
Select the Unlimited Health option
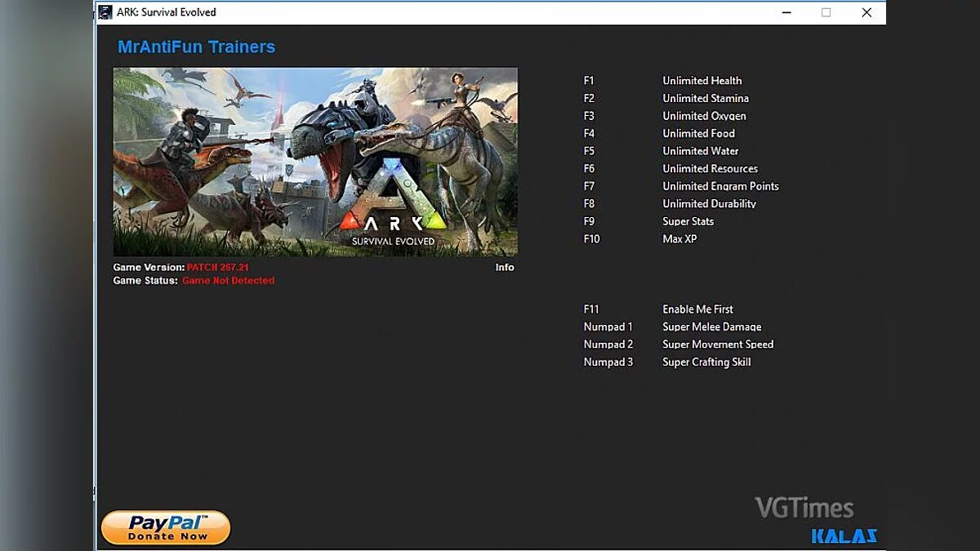click(702, 81)
